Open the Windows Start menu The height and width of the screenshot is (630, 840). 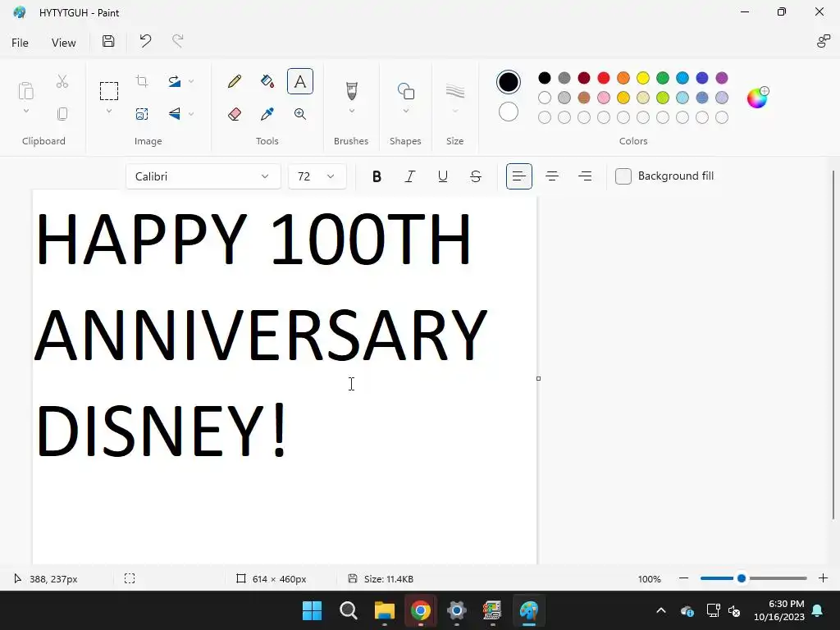[x=313, y=610]
